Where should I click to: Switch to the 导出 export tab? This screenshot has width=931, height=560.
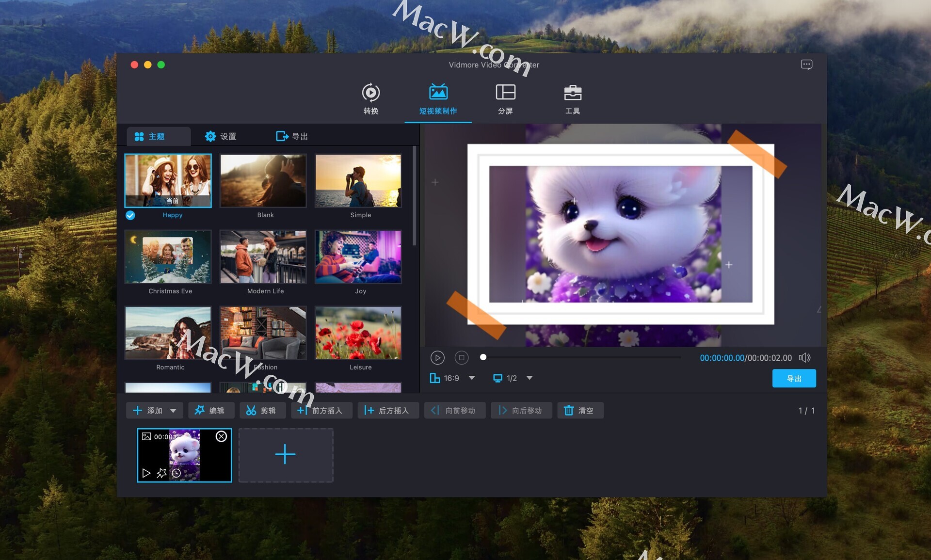(292, 136)
